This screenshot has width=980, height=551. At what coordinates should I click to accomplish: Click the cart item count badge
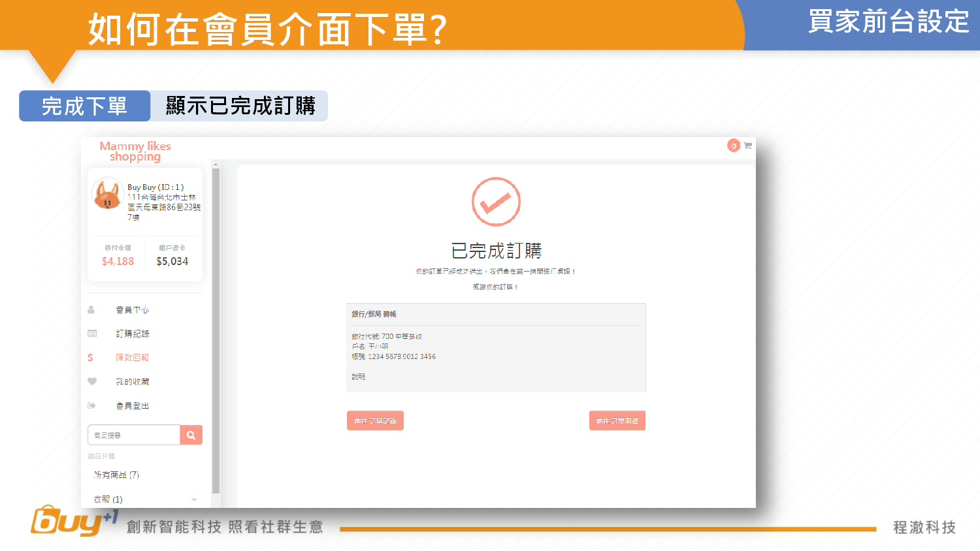pyautogui.click(x=734, y=146)
